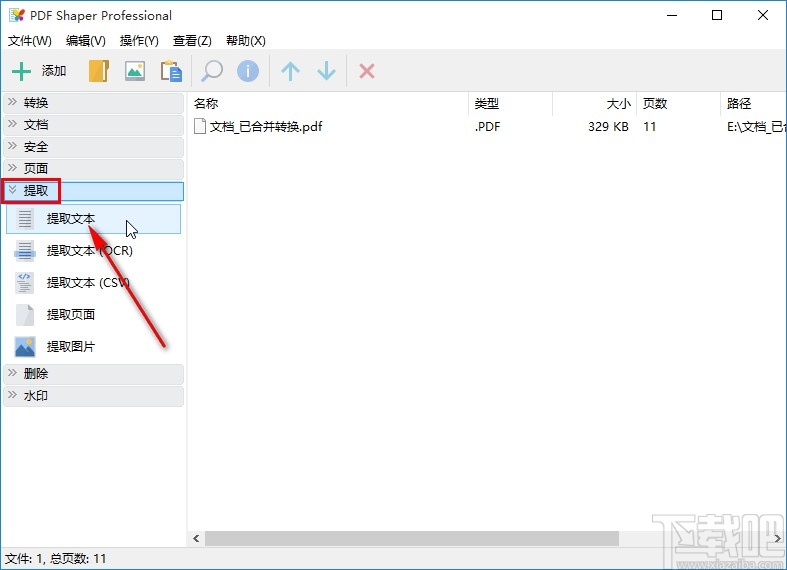Click the 329 KB size cell
Image resolution: width=787 pixels, height=570 pixels.
(608, 127)
